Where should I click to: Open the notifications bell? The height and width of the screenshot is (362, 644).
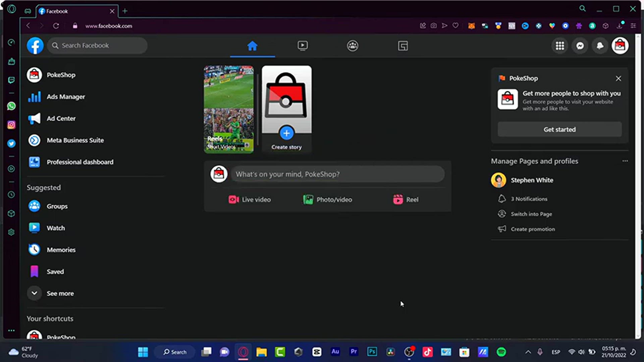point(600,46)
